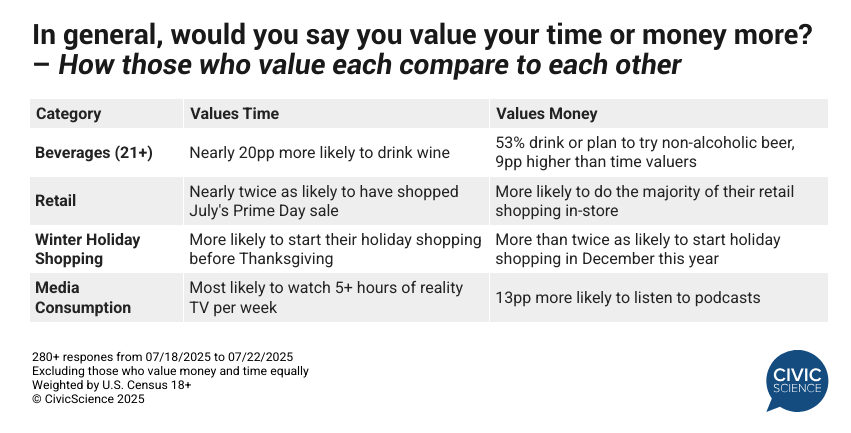This screenshot has height=433, width=851.
Task: Select the Retail row label
Action: point(56,201)
